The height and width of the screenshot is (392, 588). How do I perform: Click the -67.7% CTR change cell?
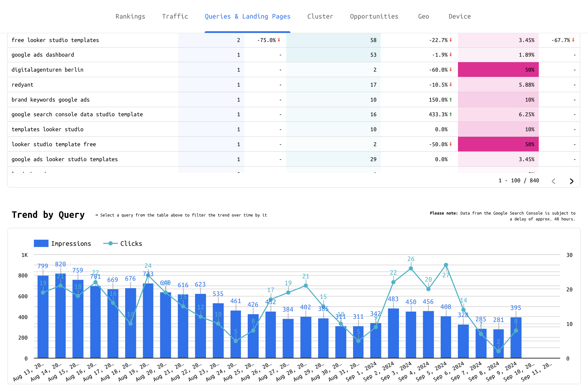tap(559, 40)
